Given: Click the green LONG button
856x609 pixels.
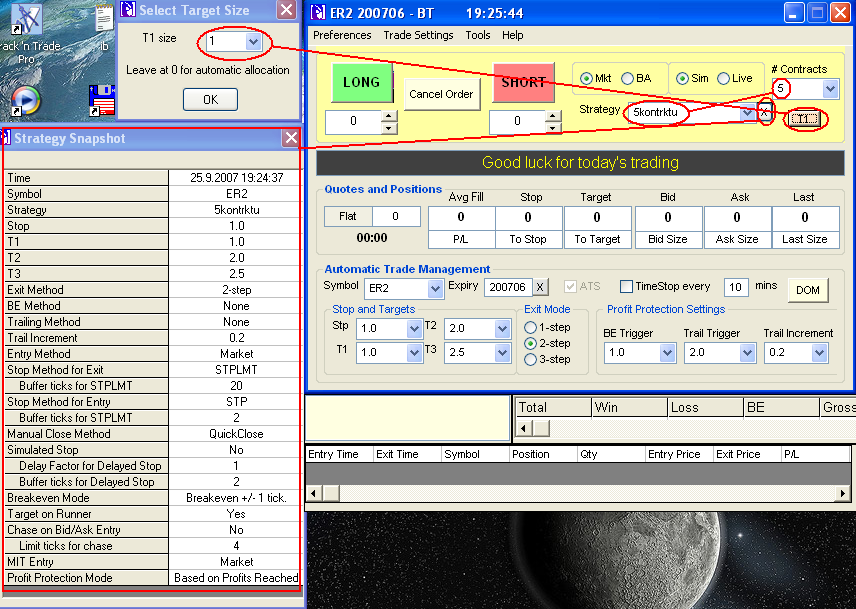Looking at the screenshot, I should click(x=361, y=82).
